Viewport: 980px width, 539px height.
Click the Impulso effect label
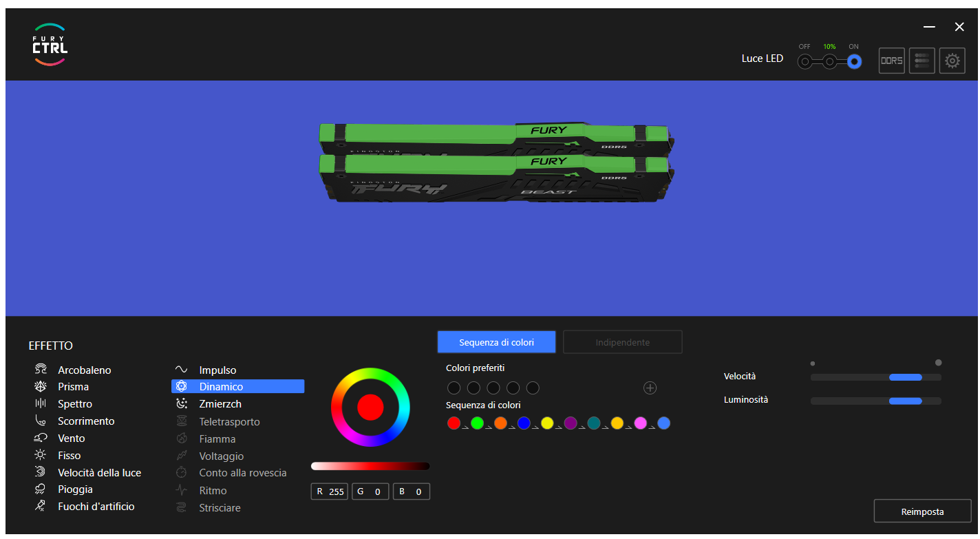tap(218, 370)
